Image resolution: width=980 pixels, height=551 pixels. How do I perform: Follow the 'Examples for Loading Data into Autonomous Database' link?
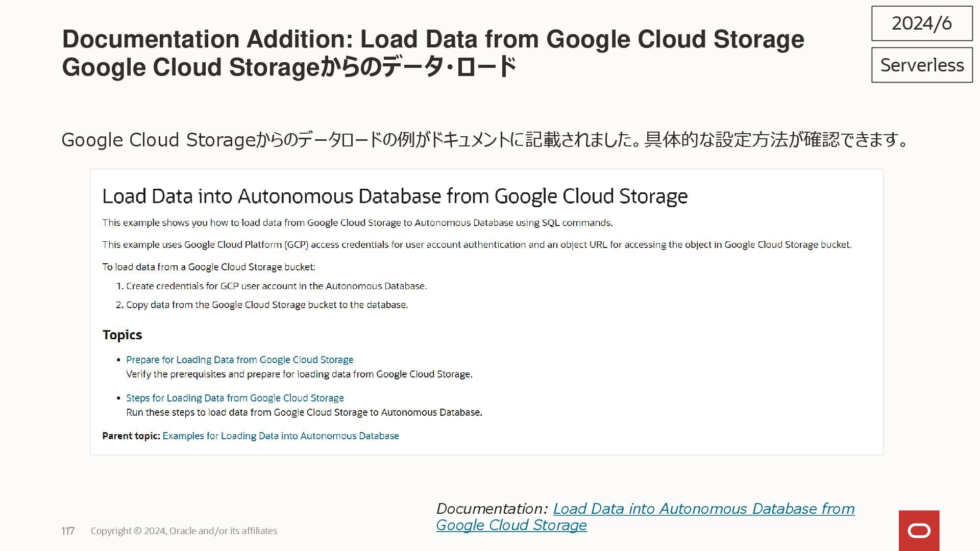(x=281, y=436)
